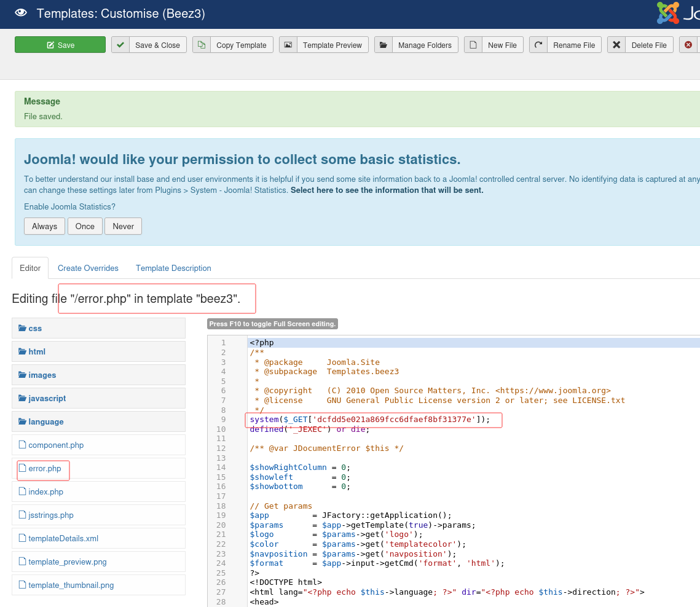Expand the html folder

[x=99, y=351]
